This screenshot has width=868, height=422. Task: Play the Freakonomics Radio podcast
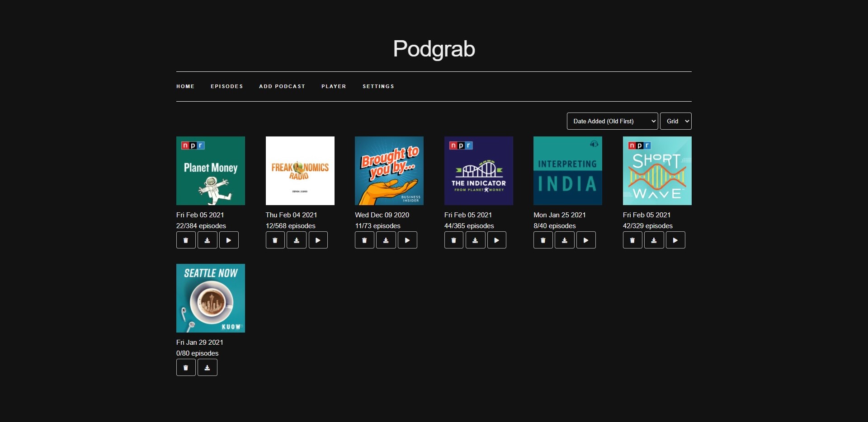[318, 240]
